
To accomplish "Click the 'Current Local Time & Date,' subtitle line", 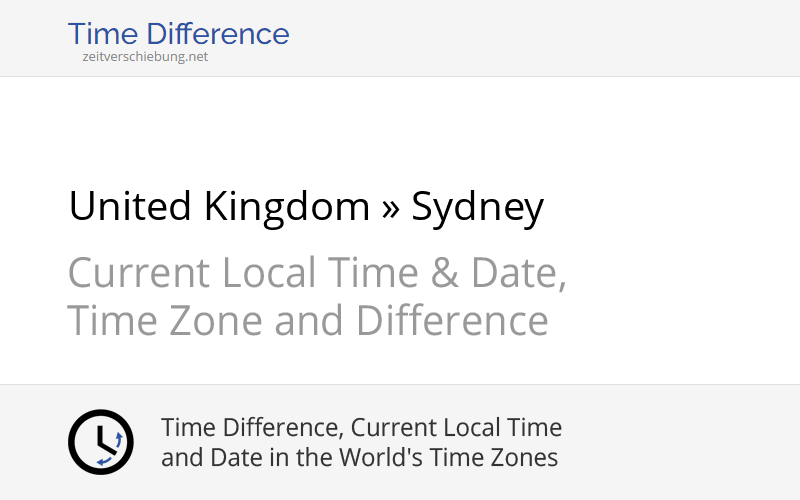I will pos(317,273).
